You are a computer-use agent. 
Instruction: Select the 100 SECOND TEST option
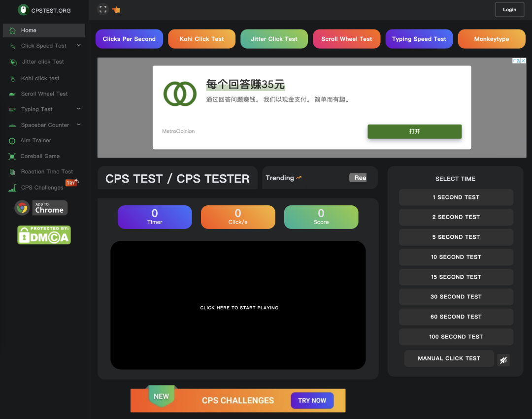(x=456, y=337)
